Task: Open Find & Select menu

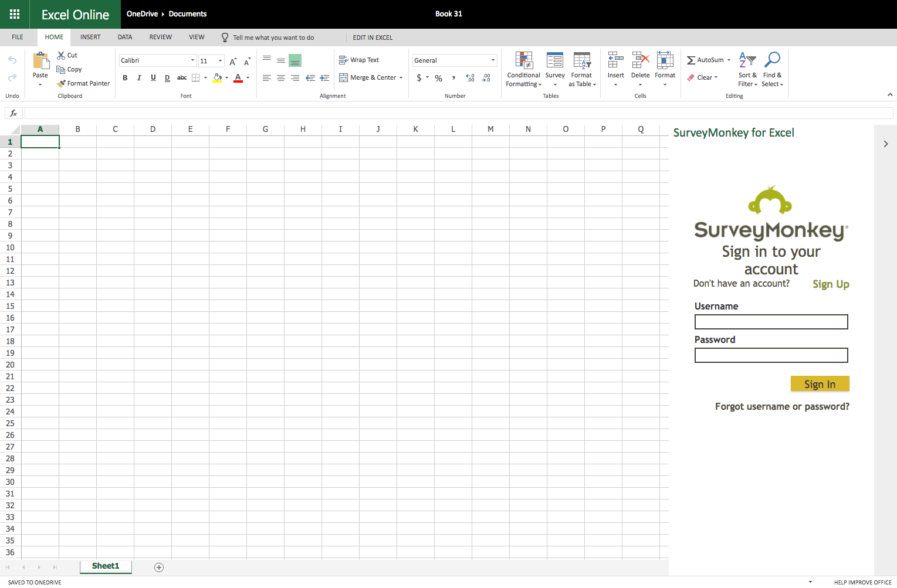Action: [x=773, y=69]
